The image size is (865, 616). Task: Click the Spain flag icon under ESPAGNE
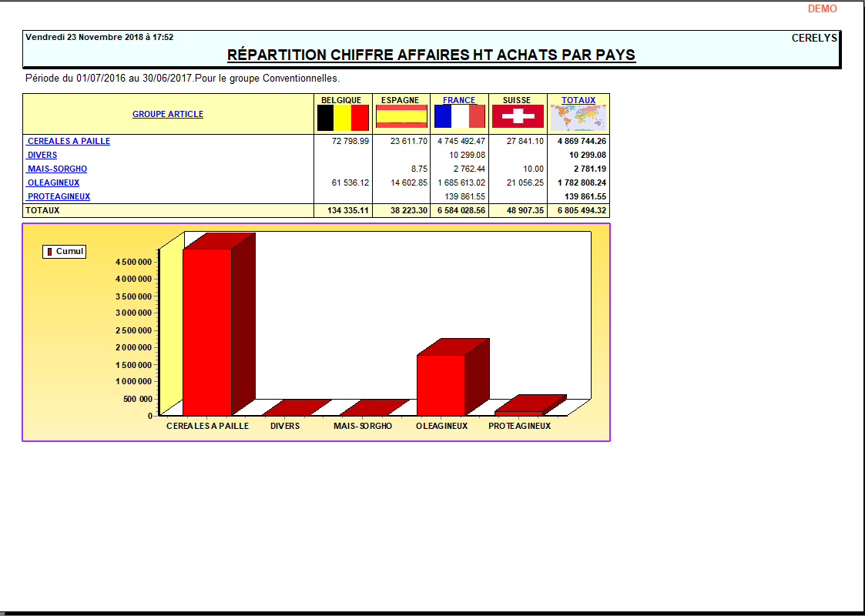coord(400,115)
